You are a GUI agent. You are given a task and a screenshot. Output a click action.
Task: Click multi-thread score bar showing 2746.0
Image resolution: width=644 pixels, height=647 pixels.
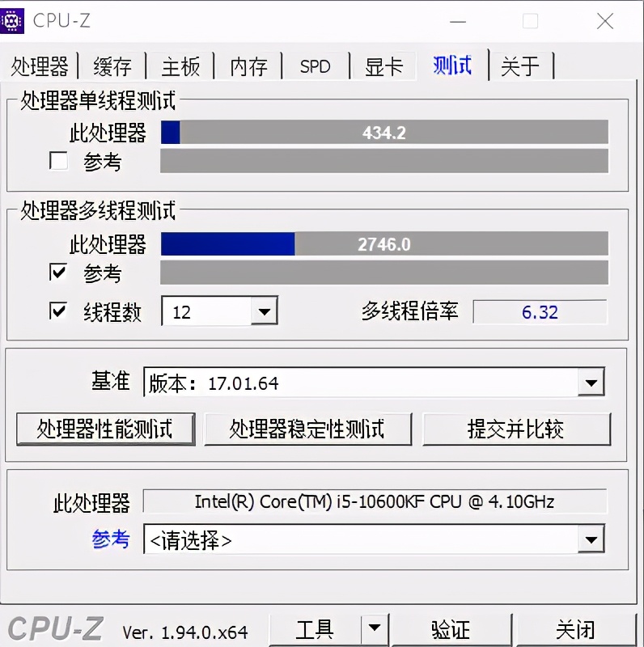(384, 244)
